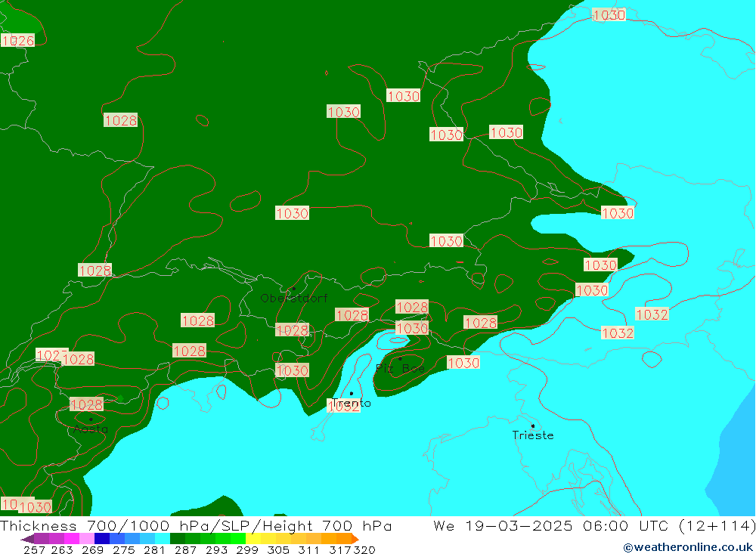The height and width of the screenshot is (554, 756).
Task: Click the legend value 287
Action: [x=185, y=549]
